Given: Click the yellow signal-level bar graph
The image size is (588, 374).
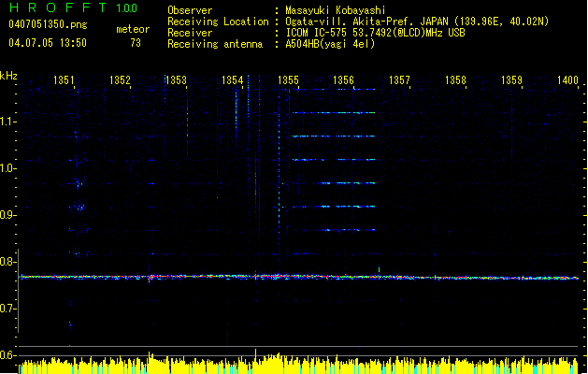Looking at the screenshot, I should [299, 364].
